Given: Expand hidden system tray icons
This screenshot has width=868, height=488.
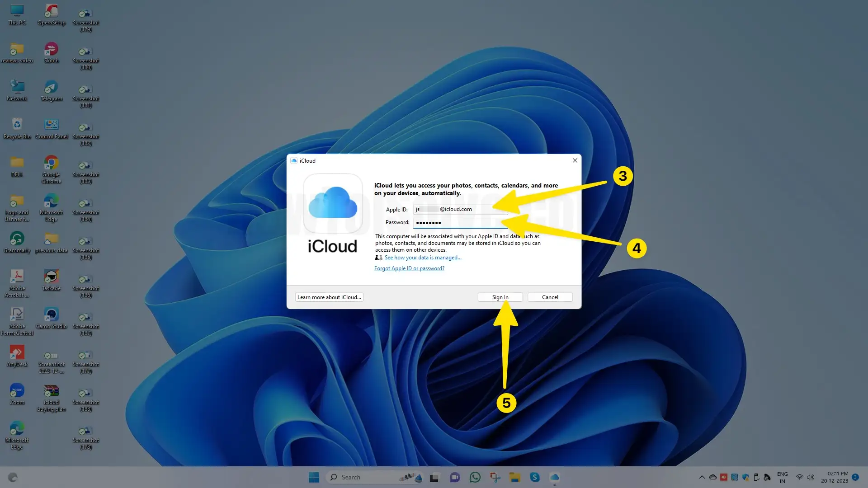Looking at the screenshot, I should [x=702, y=477].
